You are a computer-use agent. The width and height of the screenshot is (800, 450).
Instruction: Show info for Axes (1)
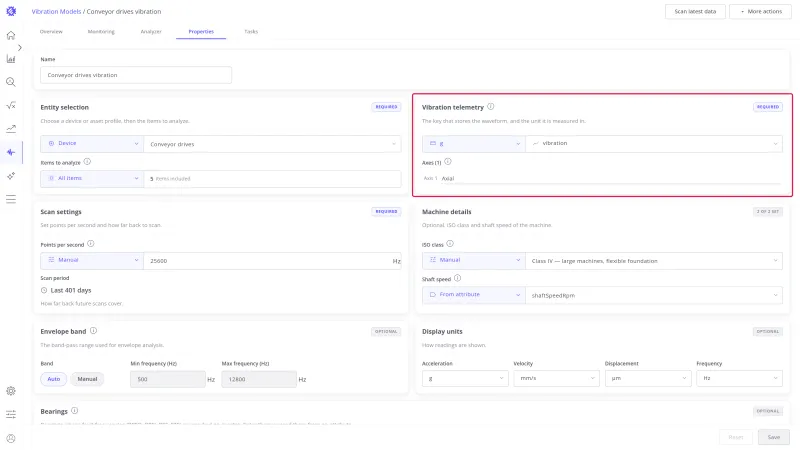(x=447, y=162)
